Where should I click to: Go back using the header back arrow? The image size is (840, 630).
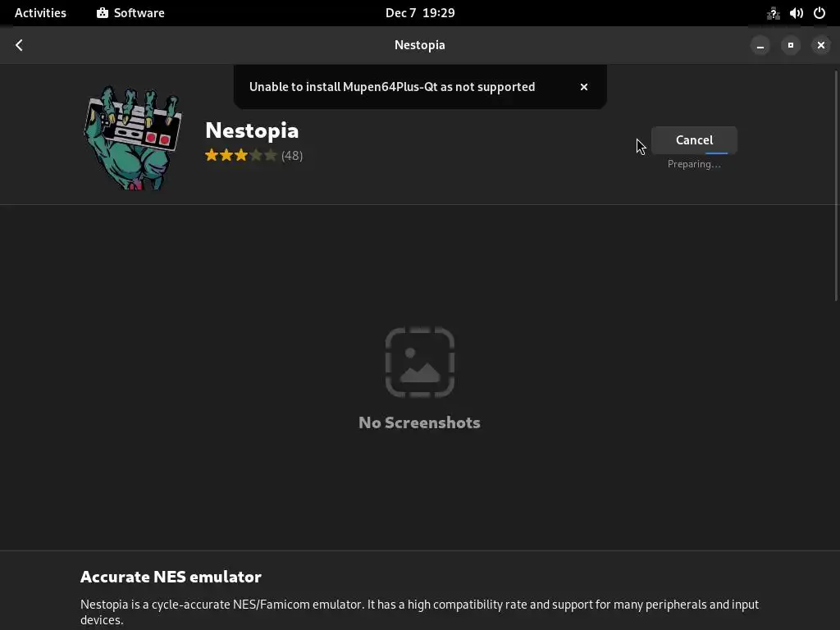(x=20, y=45)
